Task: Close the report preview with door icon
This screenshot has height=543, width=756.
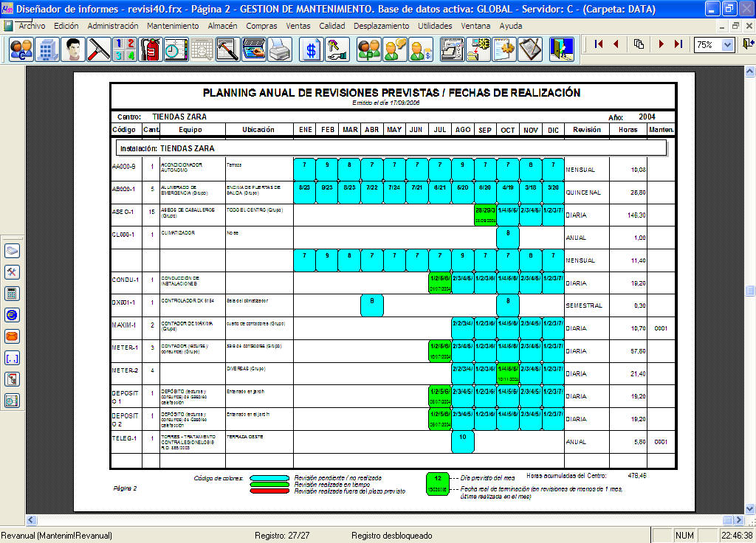Action: [x=748, y=44]
